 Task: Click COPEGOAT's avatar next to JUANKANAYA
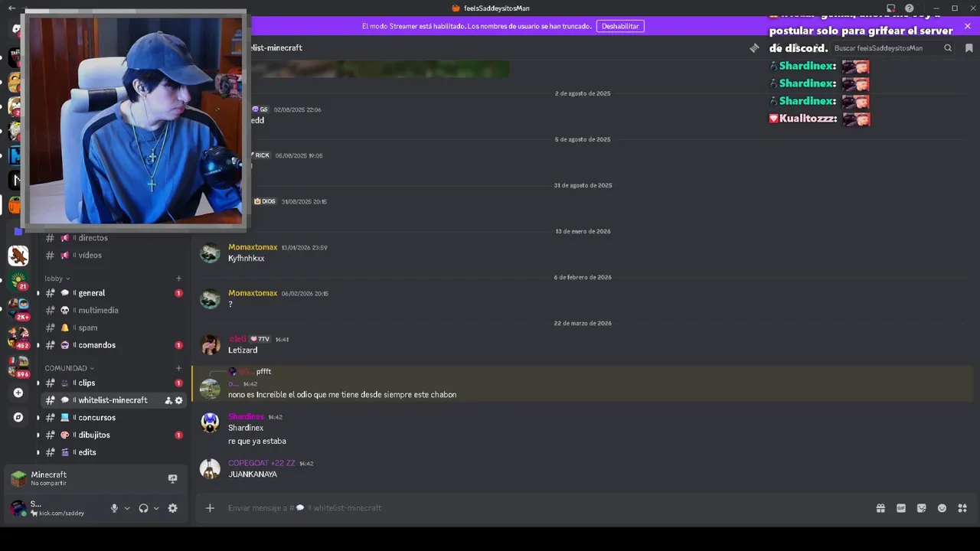210,469
